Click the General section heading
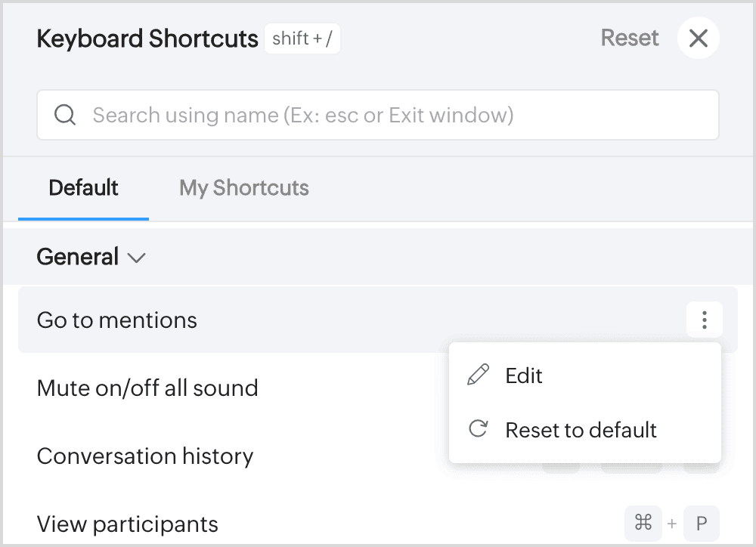The width and height of the screenshot is (756, 547). (x=78, y=257)
